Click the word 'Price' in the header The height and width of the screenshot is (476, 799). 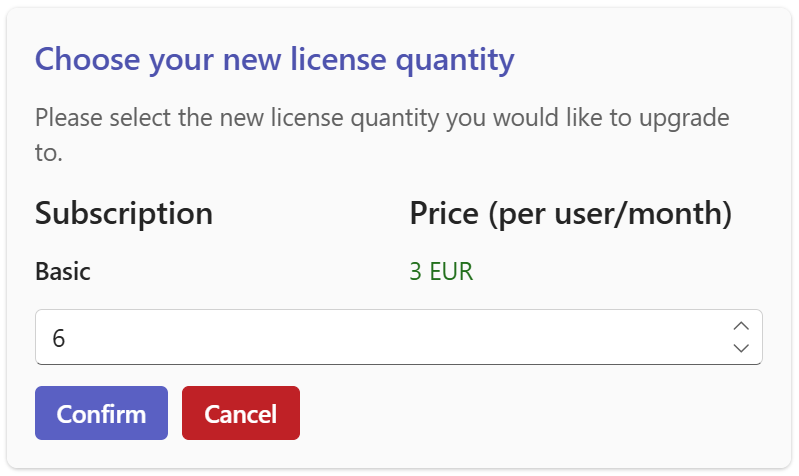click(x=446, y=213)
